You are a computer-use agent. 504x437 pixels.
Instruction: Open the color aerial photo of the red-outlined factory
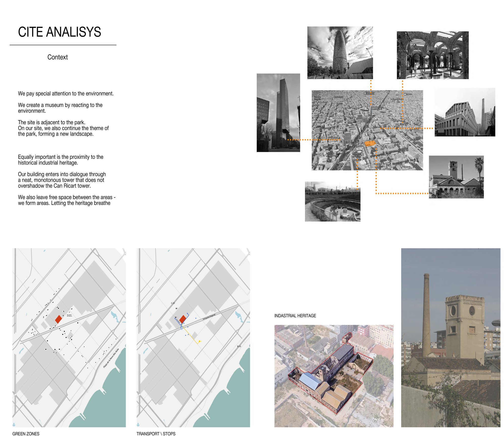[334, 376]
